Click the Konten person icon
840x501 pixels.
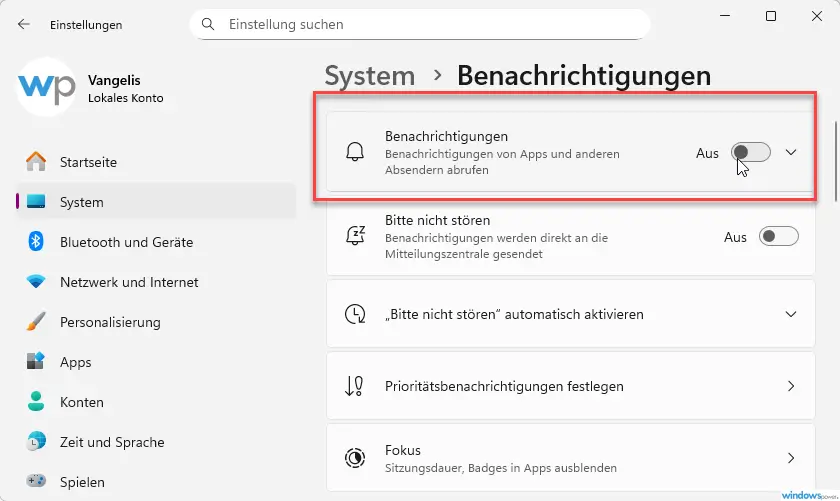[x=36, y=402]
